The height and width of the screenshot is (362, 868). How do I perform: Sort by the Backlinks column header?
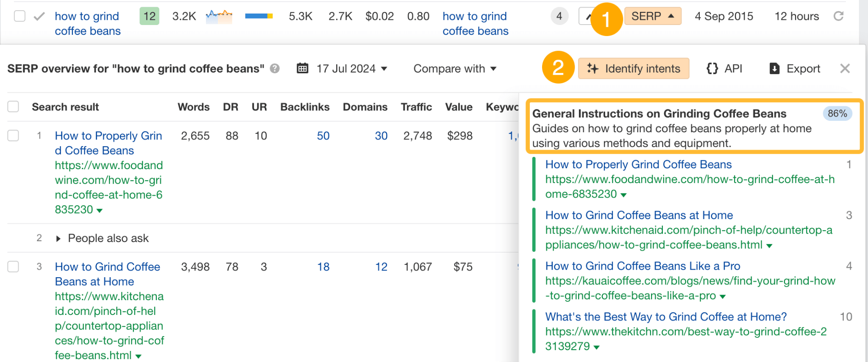coord(305,107)
